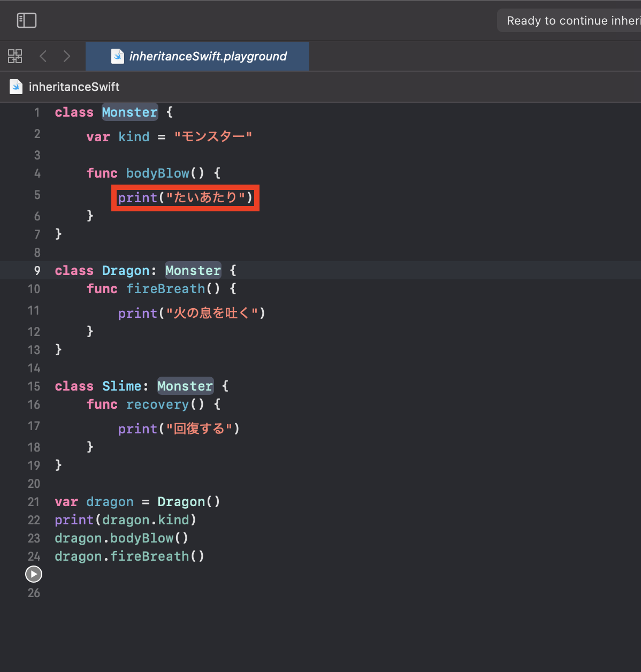Click Dragon class name on line 9
641x672 pixels.
(x=126, y=271)
